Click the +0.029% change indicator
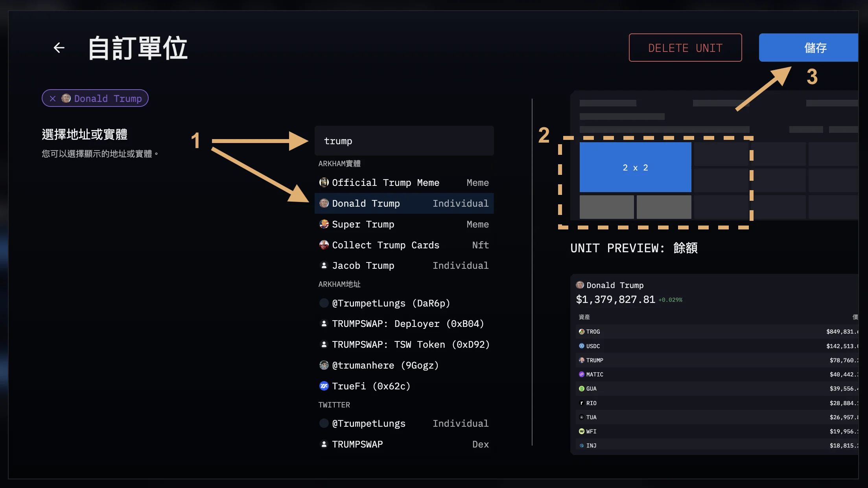The width and height of the screenshot is (868, 488). (x=671, y=300)
